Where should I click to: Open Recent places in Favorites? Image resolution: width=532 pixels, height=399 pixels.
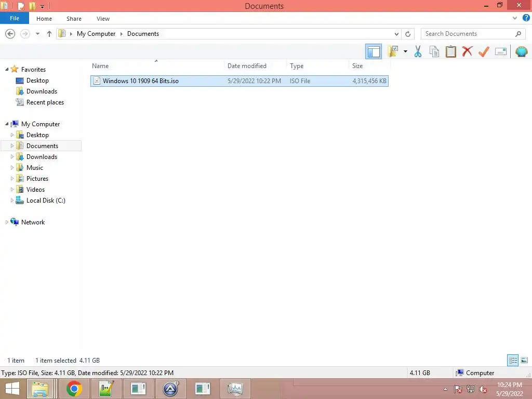pos(45,102)
